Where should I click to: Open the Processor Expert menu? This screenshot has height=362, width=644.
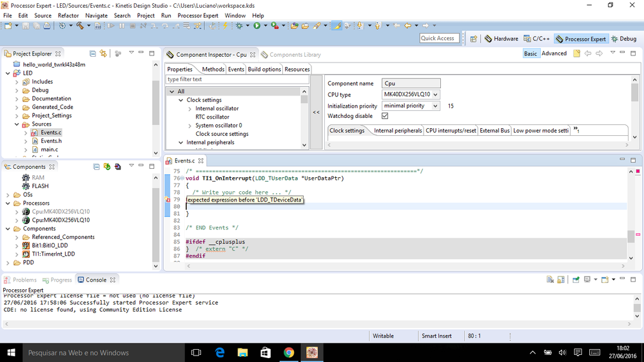198,15
